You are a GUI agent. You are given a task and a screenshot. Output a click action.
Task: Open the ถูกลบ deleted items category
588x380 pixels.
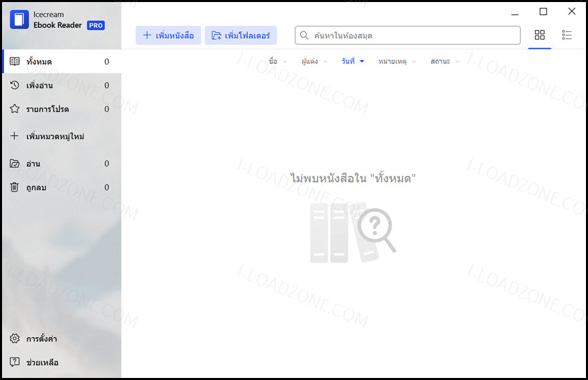point(62,187)
